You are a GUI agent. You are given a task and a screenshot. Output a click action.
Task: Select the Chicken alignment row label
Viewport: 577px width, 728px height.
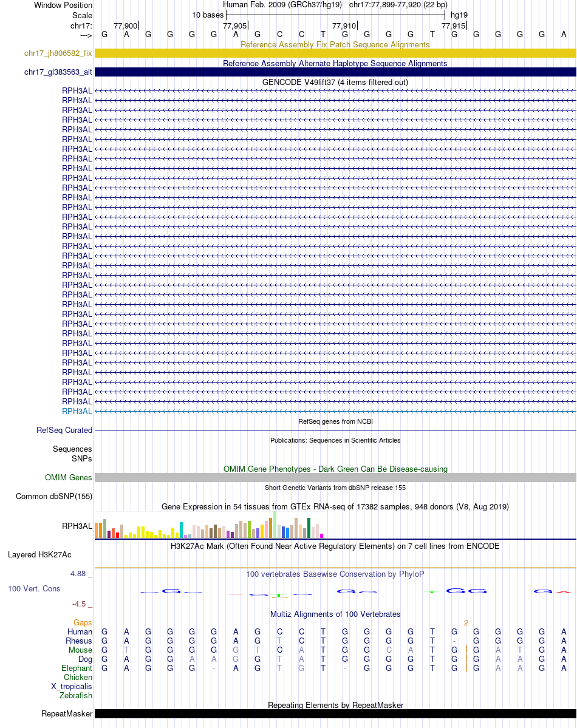point(78,678)
